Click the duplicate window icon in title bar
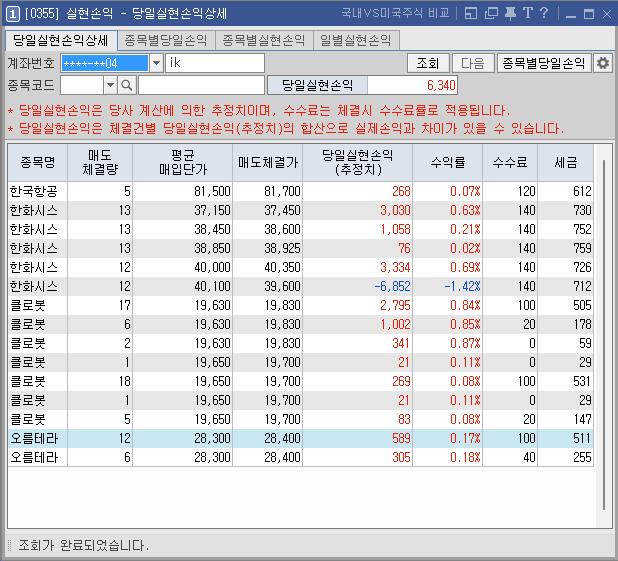Image resolution: width=618 pixels, height=561 pixels. click(491, 13)
